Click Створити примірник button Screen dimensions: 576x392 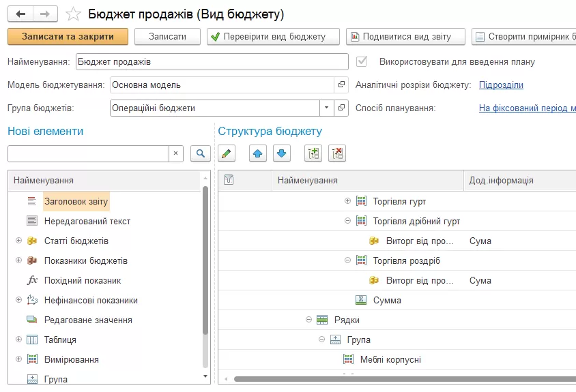click(524, 37)
